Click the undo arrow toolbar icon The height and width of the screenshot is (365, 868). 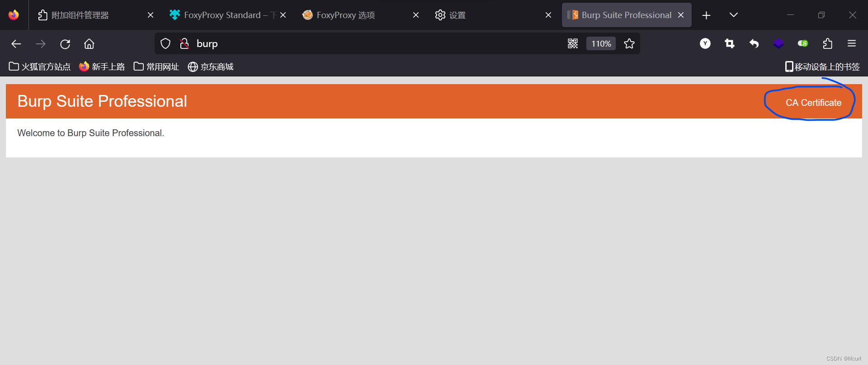point(754,43)
